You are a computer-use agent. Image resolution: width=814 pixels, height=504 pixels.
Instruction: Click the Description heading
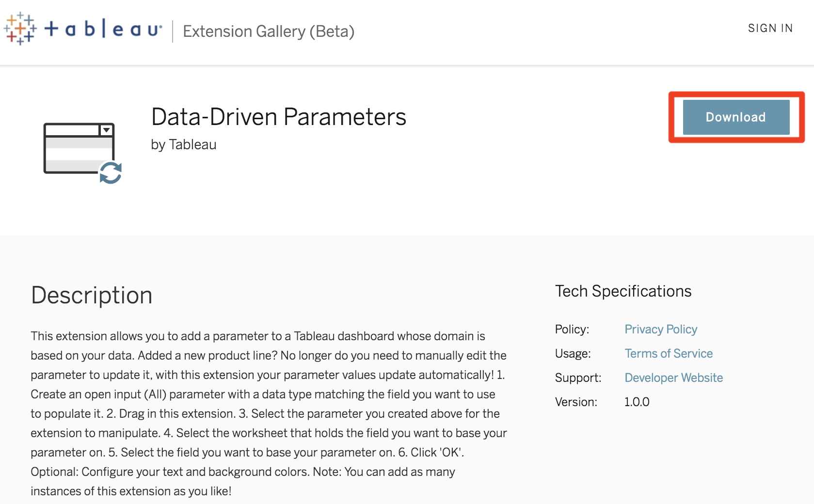click(92, 295)
